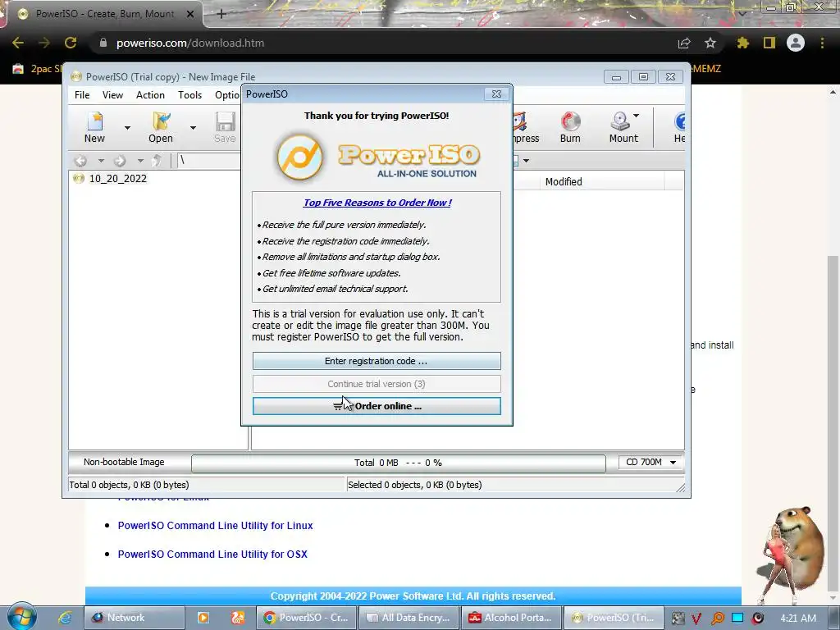Click the Forward navigation arrow in PowerISO
Image resolution: width=840 pixels, height=630 pixels.
point(120,160)
